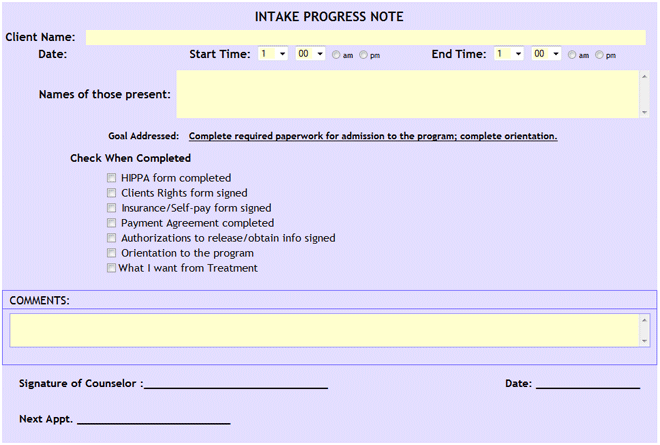
Task: Click the Names of those present text area
Action: tap(407, 94)
